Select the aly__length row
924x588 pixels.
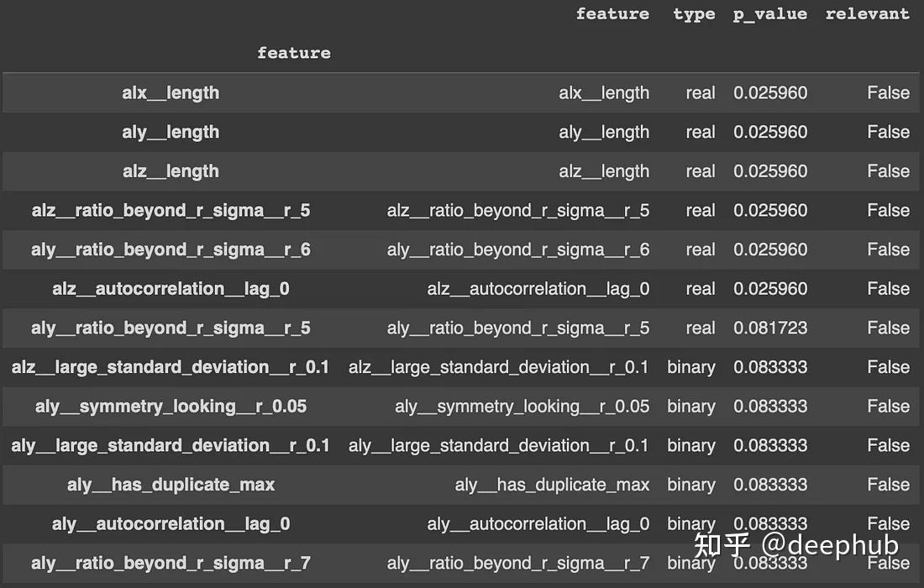171,132
